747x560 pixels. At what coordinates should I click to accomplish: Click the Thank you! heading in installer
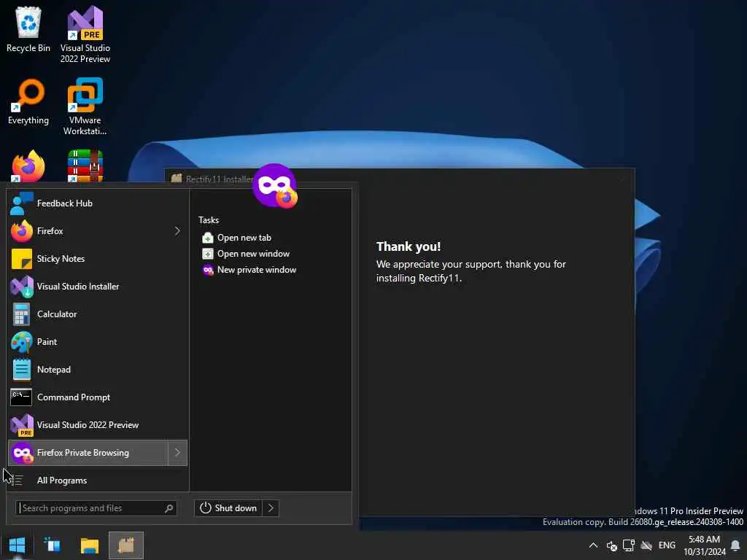(409, 246)
